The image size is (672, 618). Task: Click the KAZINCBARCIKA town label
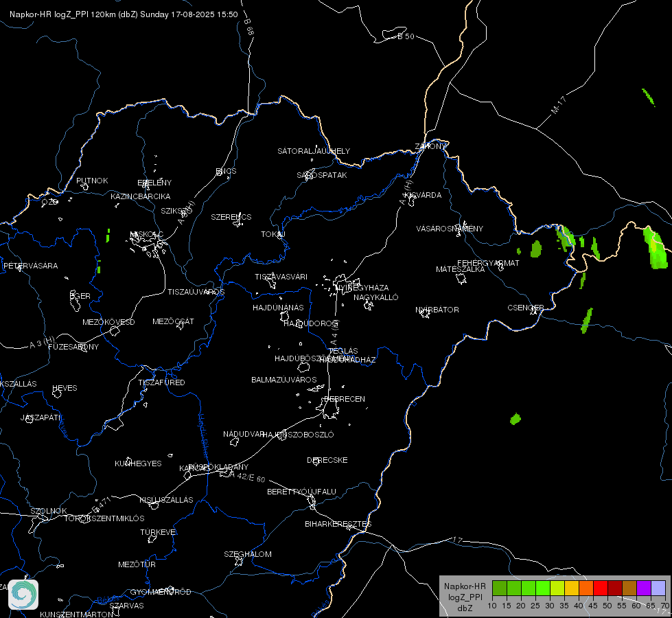(141, 196)
